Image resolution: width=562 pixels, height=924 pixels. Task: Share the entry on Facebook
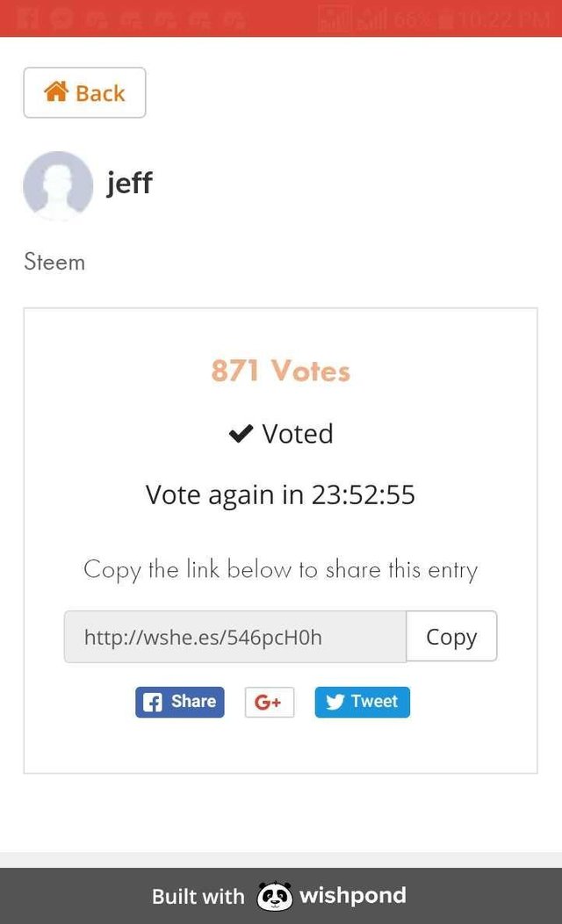coord(180,702)
